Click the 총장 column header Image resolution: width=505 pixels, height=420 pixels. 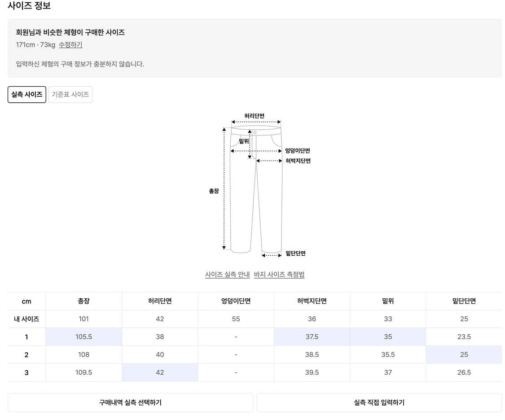[x=83, y=301]
